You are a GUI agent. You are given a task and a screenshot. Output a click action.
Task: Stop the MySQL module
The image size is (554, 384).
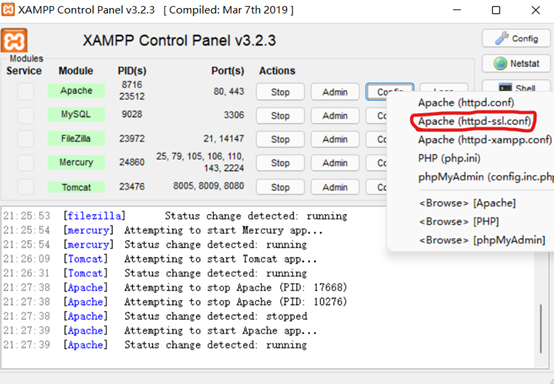pos(280,116)
